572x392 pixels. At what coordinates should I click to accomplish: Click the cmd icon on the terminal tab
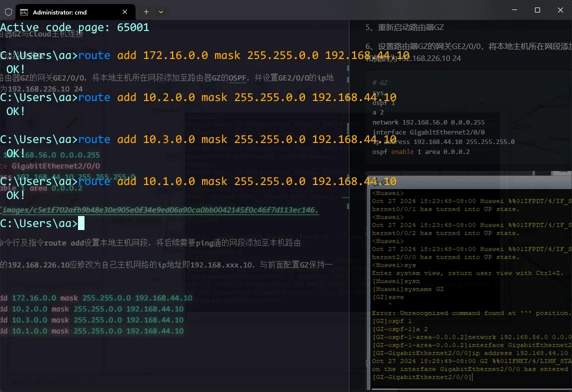pos(24,12)
